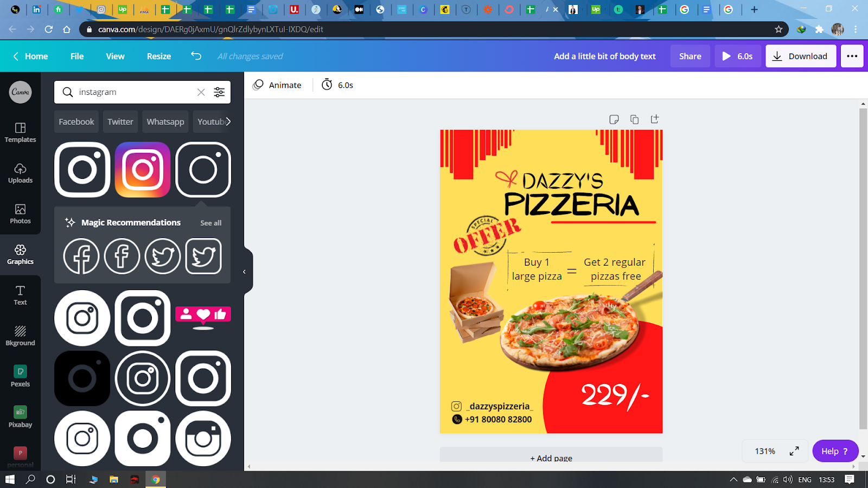Select the 'Get 2 regular pizzas free' text

point(615,269)
